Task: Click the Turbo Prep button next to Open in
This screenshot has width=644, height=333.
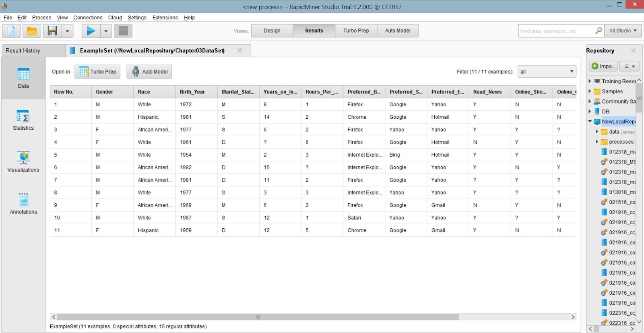Action: click(97, 72)
